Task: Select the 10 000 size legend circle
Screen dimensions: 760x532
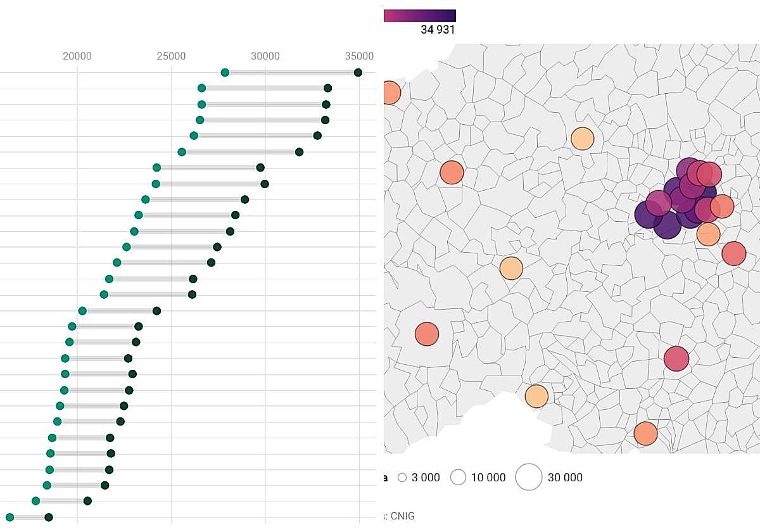Action: (458, 478)
